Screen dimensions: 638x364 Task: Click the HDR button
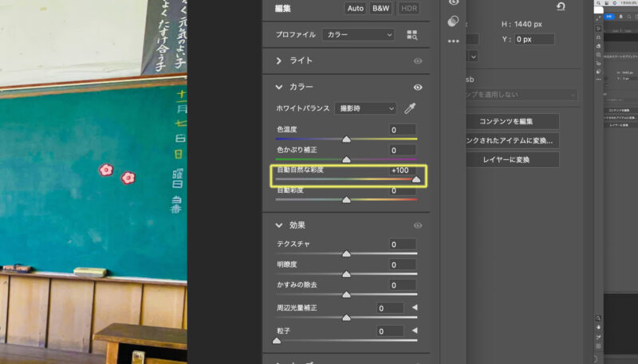pos(408,9)
